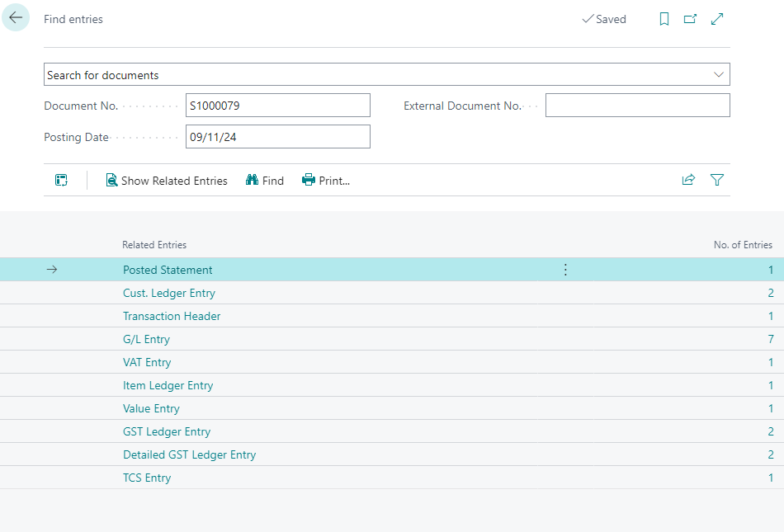Click Show Related Entries action
This screenshot has width=784, height=532.
167,181
